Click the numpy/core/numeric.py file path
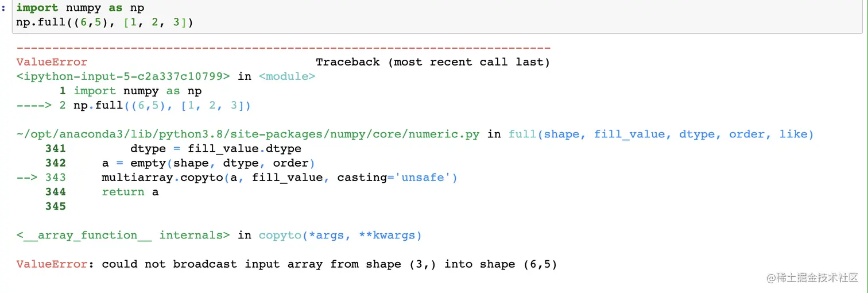 248,134
